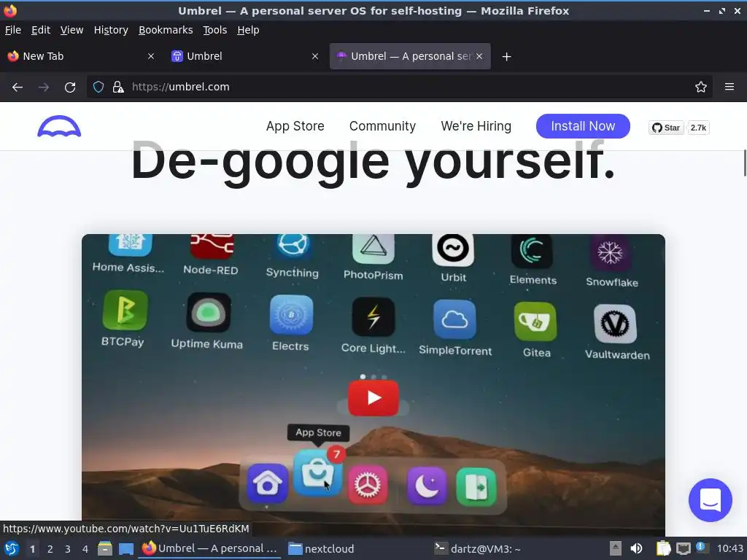Reload the current page
Screen dimensions: 747x560
point(70,87)
